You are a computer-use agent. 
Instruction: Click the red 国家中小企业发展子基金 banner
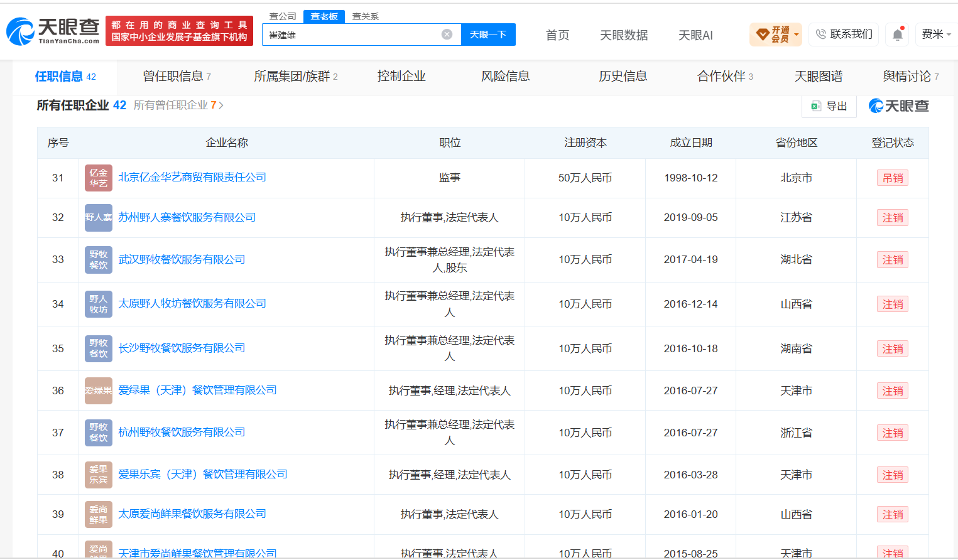(x=179, y=31)
